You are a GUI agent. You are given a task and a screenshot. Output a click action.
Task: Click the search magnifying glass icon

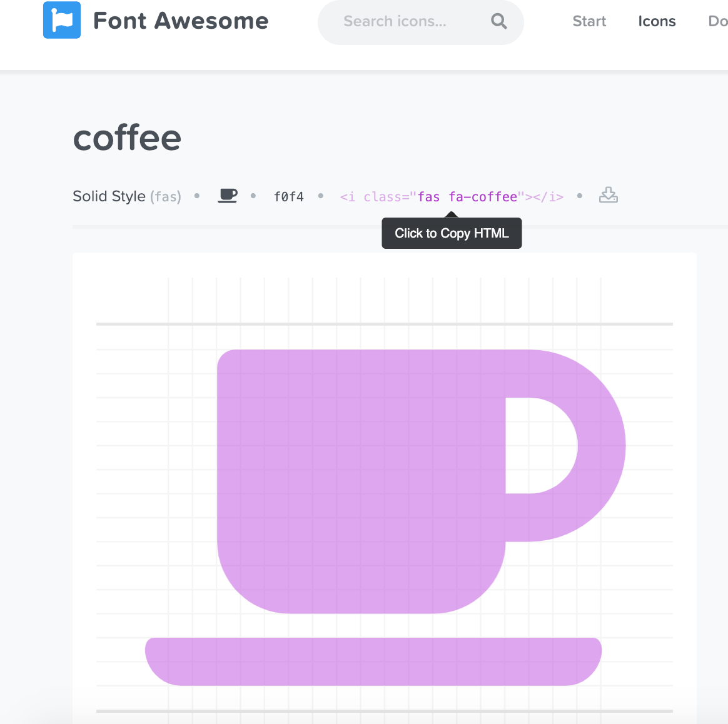tap(498, 21)
